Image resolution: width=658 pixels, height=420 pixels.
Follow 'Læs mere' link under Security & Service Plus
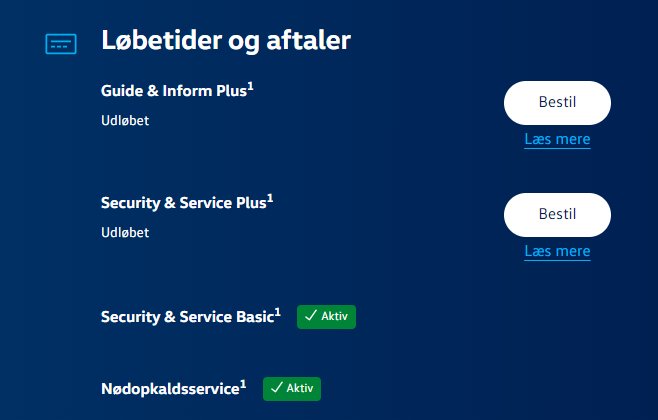[x=557, y=252]
